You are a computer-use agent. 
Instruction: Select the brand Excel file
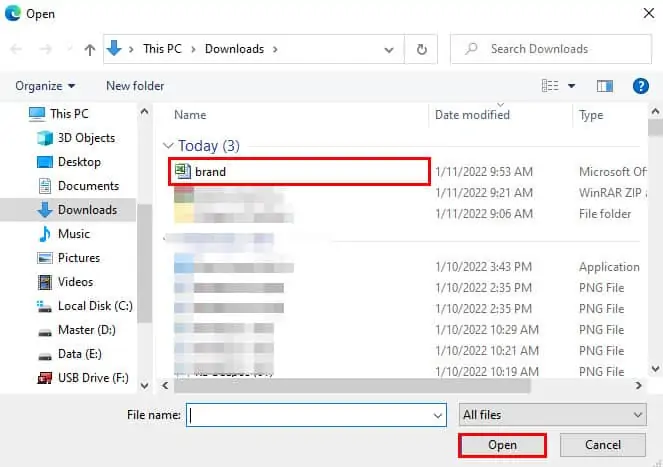coord(210,172)
